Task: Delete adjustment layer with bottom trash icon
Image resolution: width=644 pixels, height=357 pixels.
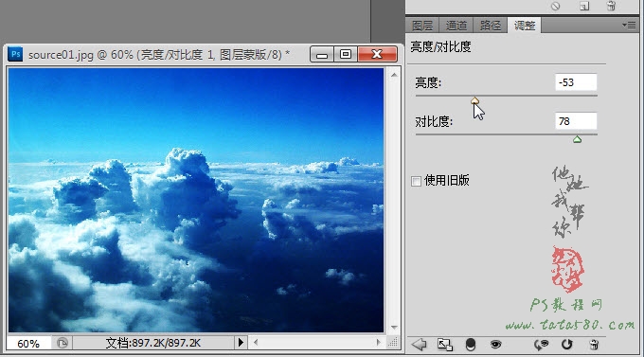Action: [x=594, y=345]
